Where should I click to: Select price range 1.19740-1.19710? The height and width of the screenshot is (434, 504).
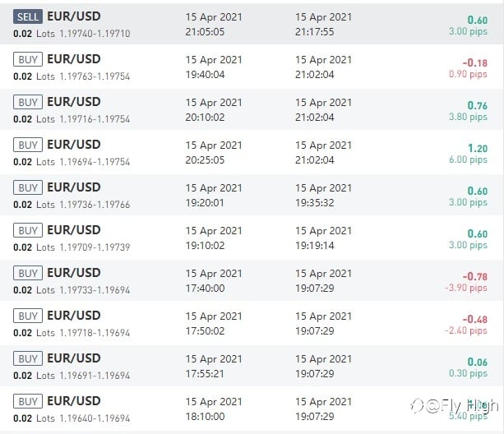95,34
